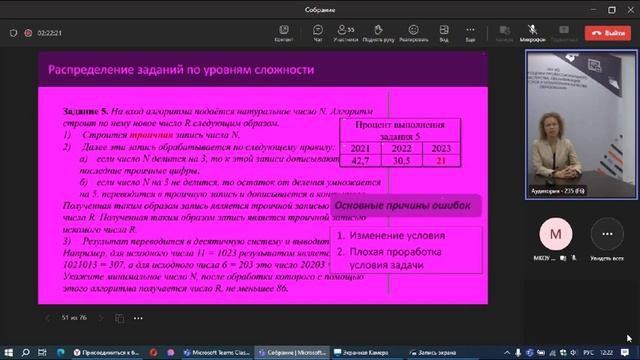Open the slide grid overview icon
640x360 pixels.
(120, 318)
